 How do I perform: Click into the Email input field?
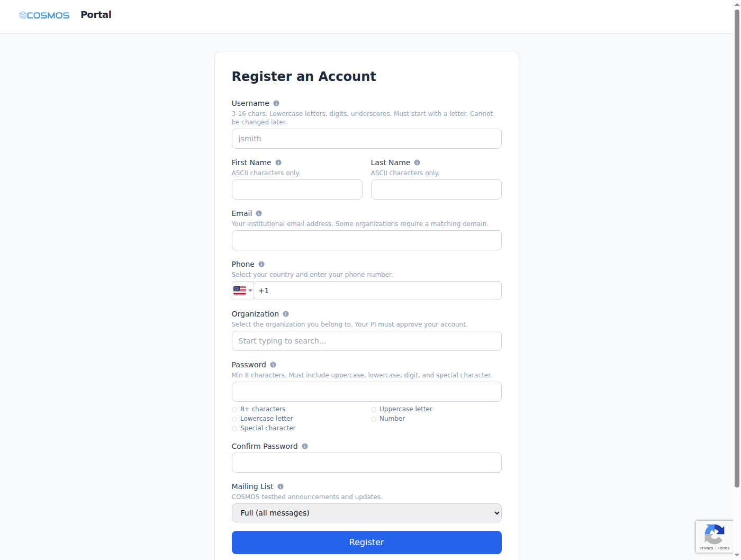click(366, 240)
